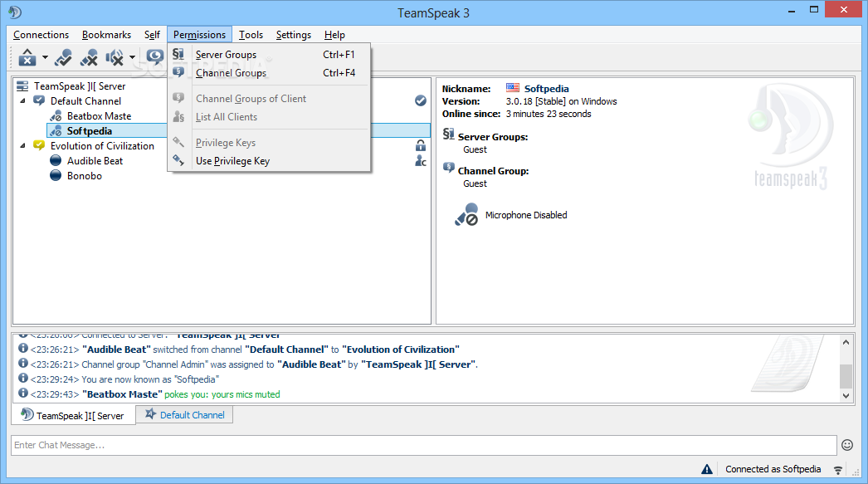Select user Audible Beat
This screenshot has height=484, width=868.
pyautogui.click(x=95, y=160)
